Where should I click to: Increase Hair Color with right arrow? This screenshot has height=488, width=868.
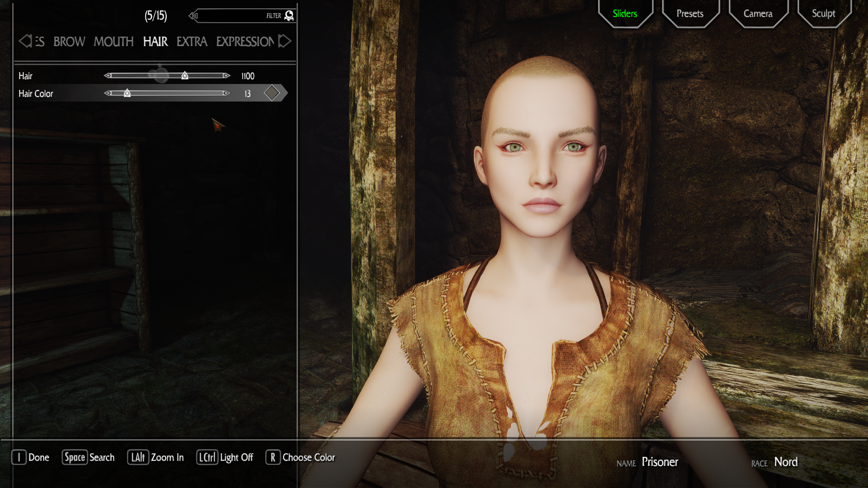point(226,93)
